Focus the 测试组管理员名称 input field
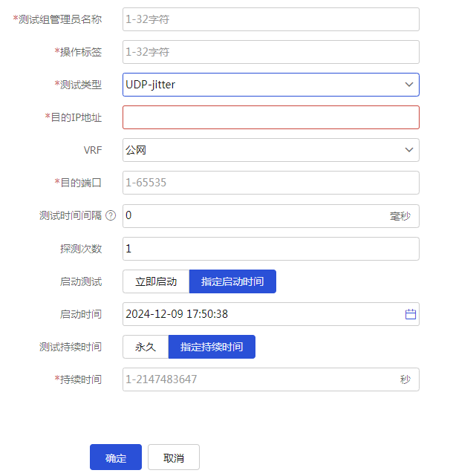Screen dimensions: 453x476 pos(271,19)
